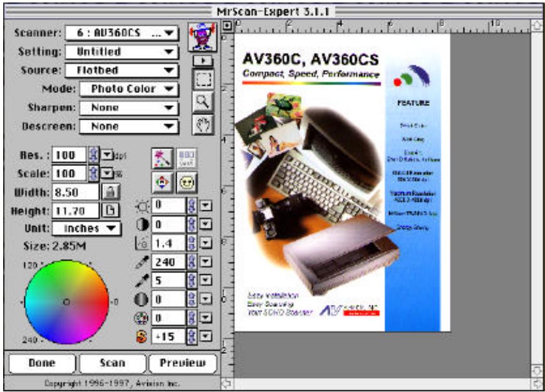Click the gamma curve icon
545x392 pixels.
pos(142,243)
